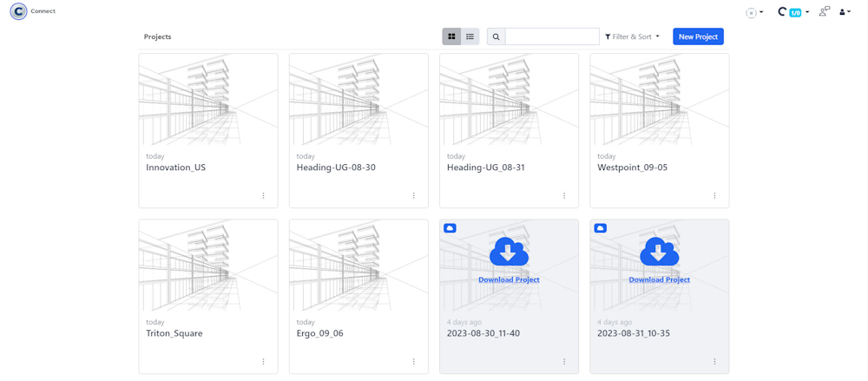The height and width of the screenshot is (381, 868).
Task: Click cloud download icon for 2023-08-31_10-35
Action: click(x=659, y=252)
